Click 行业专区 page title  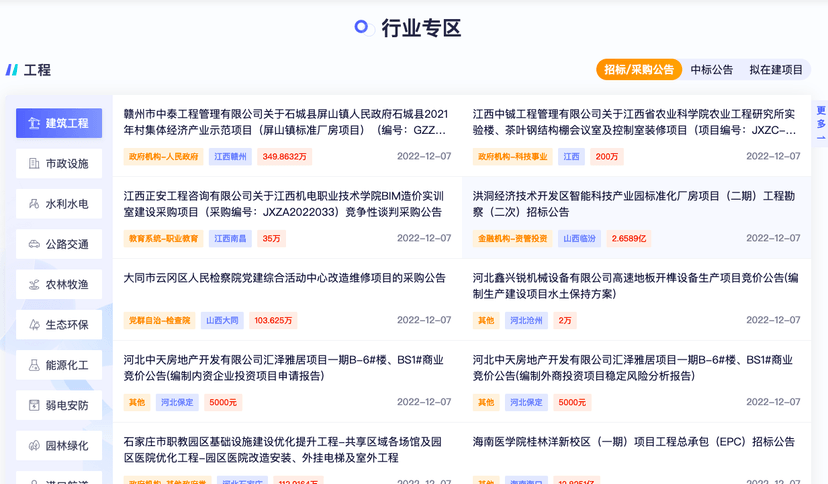pos(421,28)
